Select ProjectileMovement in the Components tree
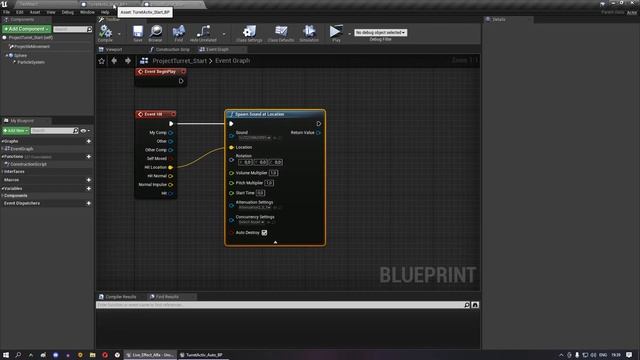This screenshot has width=640, height=360. pos(32,47)
